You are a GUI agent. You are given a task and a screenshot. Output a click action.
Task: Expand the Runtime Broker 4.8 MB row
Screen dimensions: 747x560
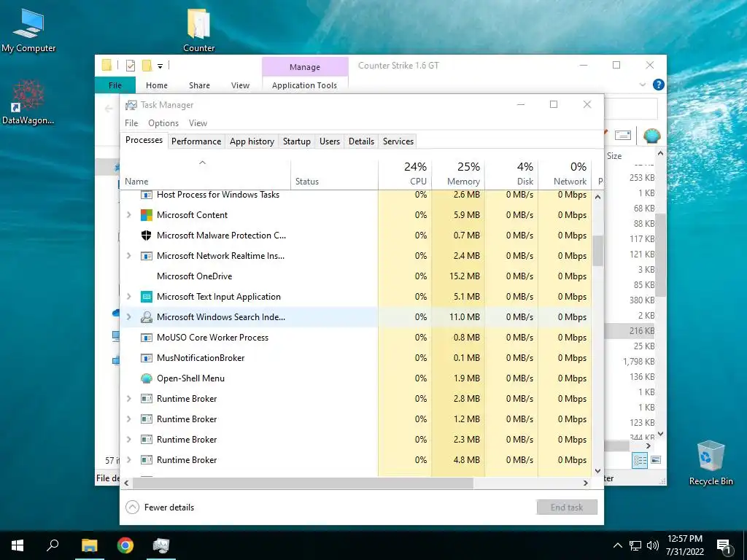(128, 460)
